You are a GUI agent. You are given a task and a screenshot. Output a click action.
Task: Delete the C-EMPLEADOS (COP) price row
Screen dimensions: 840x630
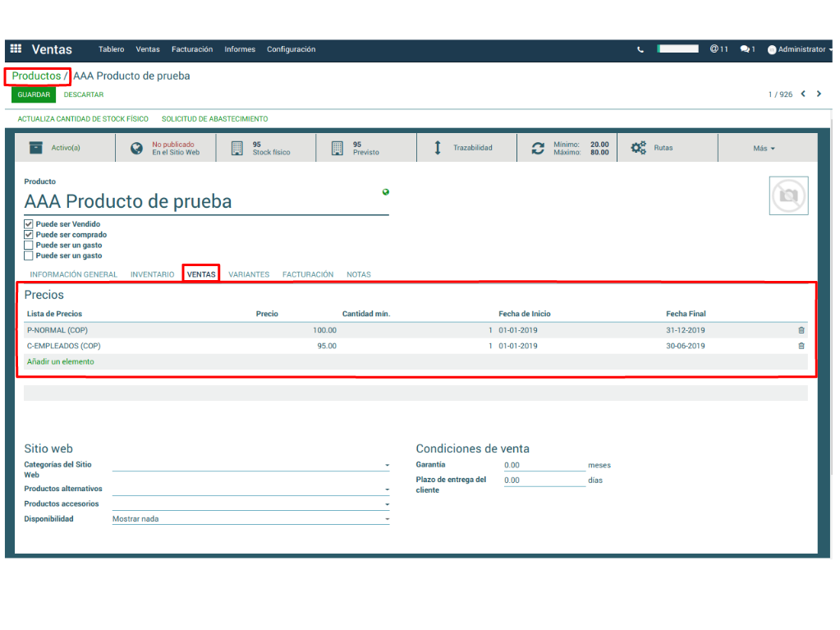(x=801, y=346)
